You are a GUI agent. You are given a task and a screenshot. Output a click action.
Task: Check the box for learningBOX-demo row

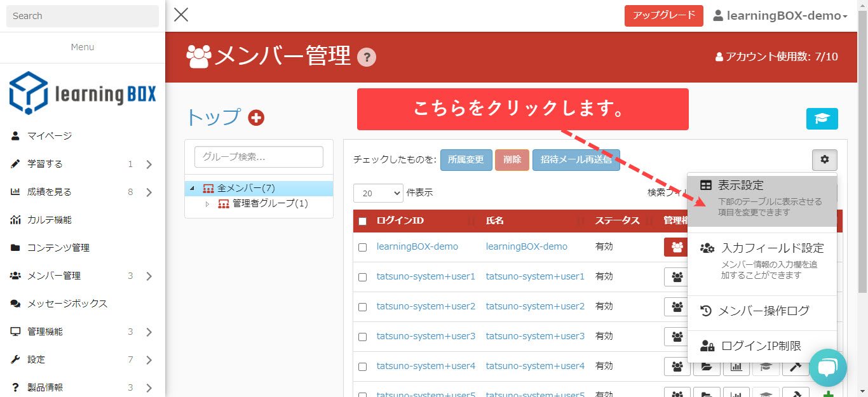pos(363,247)
